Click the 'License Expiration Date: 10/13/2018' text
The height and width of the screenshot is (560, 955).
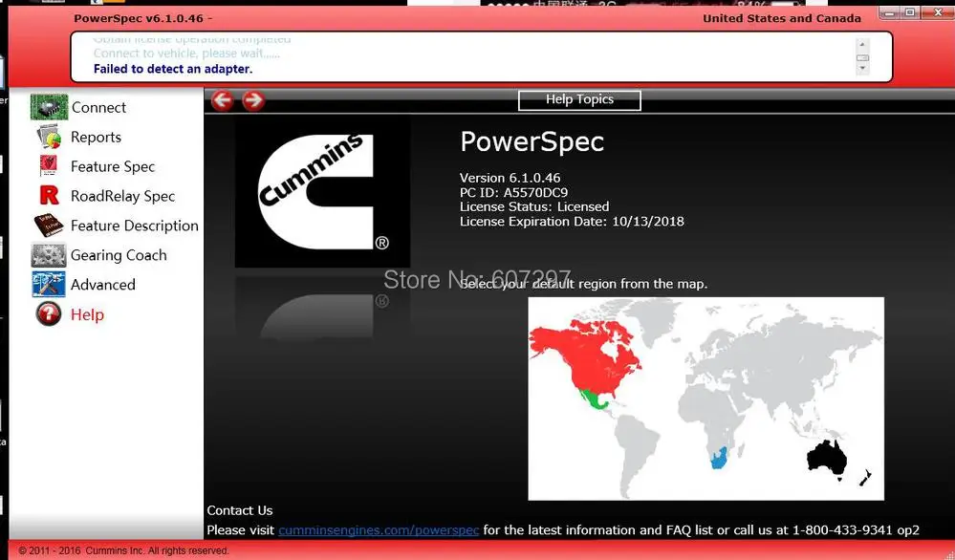[572, 222]
